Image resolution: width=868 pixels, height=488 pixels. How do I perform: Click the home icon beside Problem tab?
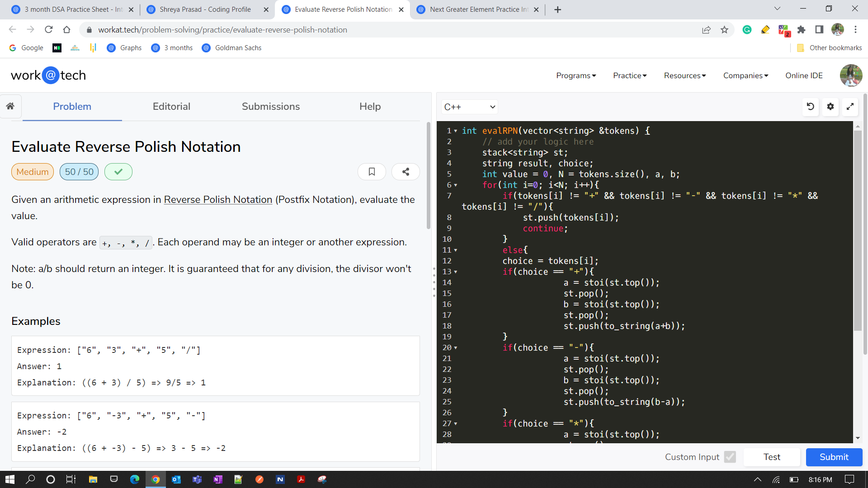(x=10, y=106)
